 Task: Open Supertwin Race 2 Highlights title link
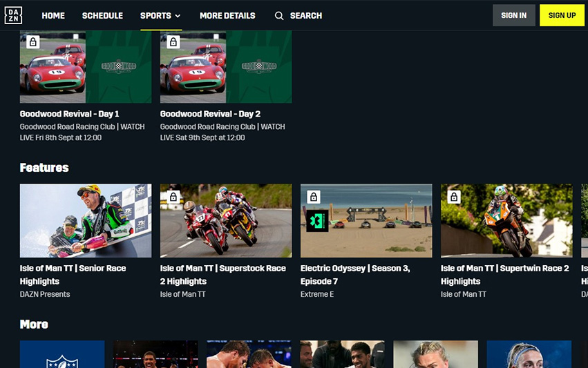tap(505, 275)
